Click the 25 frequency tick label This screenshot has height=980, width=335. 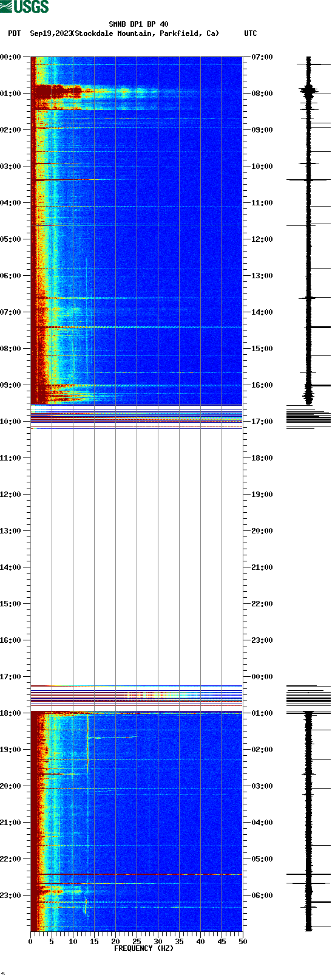tap(137, 942)
